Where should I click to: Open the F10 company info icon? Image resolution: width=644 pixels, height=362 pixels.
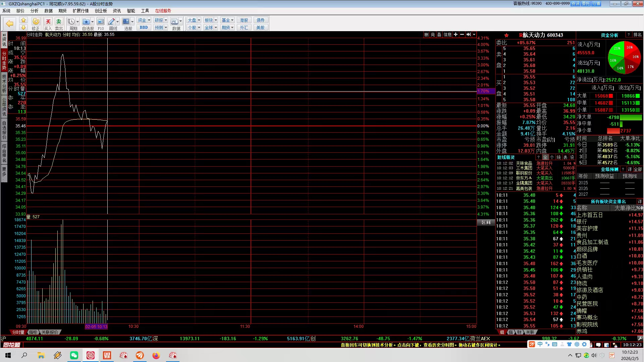[101, 22]
